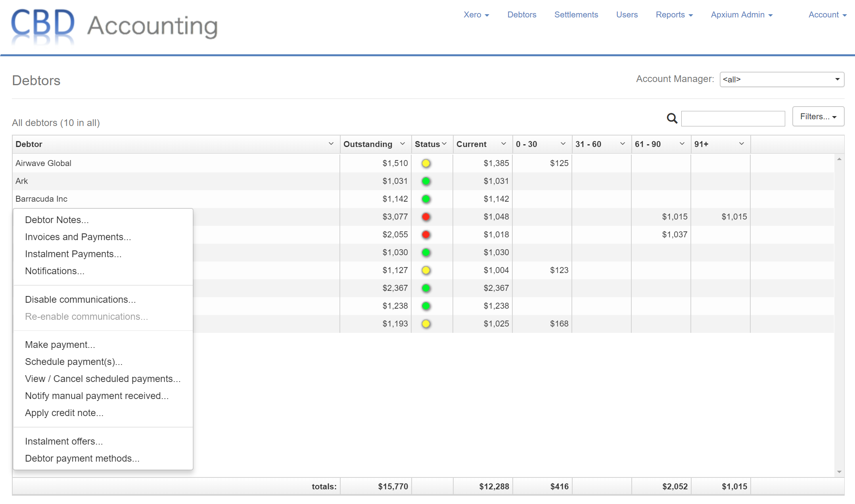Go to the Debtors page link

521,15
